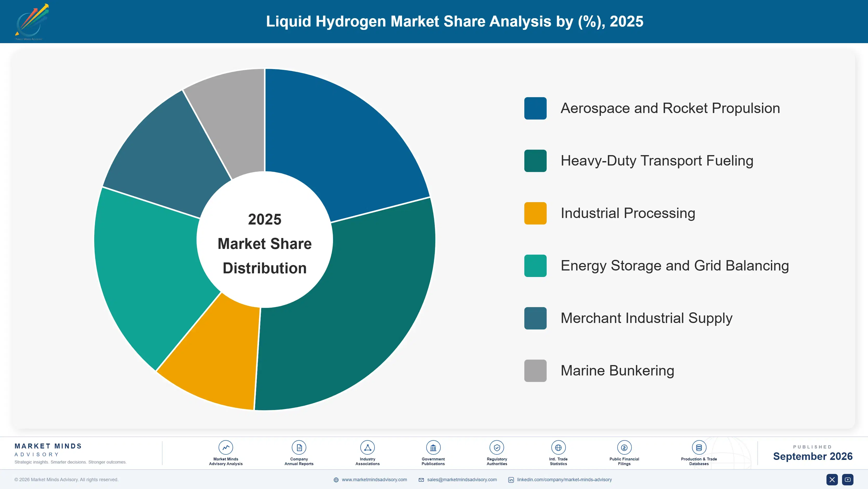The width and height of the screenshot is (868, 489).
Task: Click the Energy Storage and Grid Balancing swatch
Action: coord(535,266)
